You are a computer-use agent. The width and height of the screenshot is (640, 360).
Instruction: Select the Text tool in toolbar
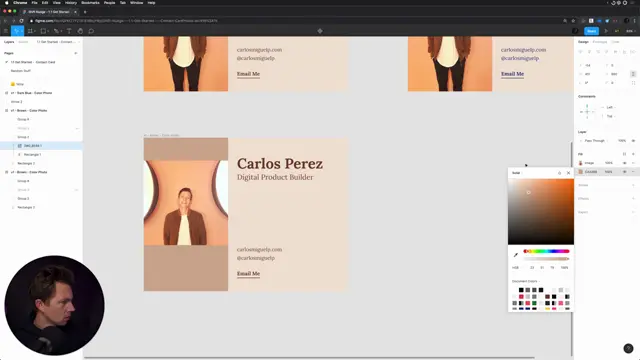click(x=69, y=31)
